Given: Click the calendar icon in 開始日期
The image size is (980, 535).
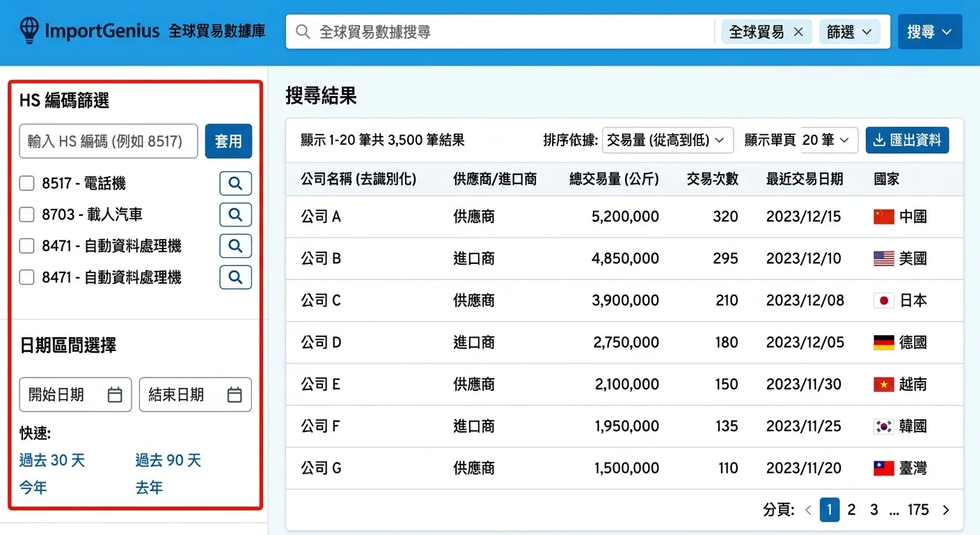Looking at the screenshot, I should pyautogui.click(x=115, y=395).
